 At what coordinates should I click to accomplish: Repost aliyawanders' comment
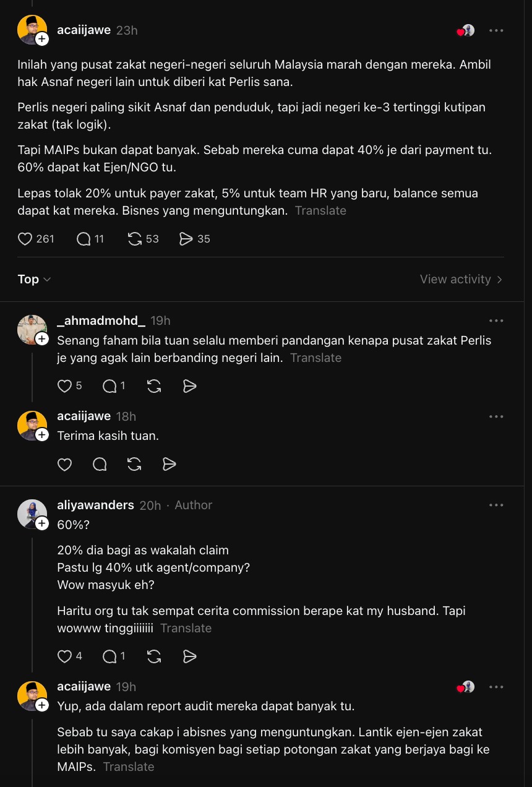(153, 656)
